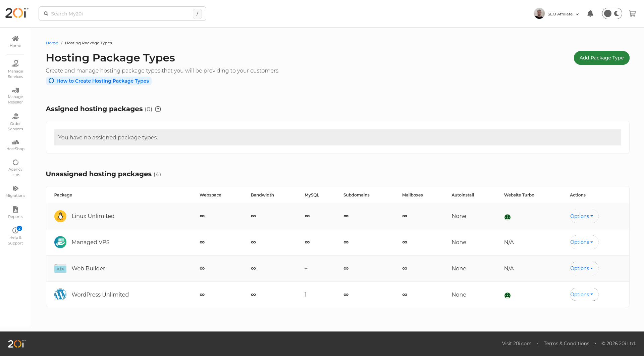Screen dimensions: 644x356
Task: Click the Linux Unlimited package name
Action: click(93, 216)
